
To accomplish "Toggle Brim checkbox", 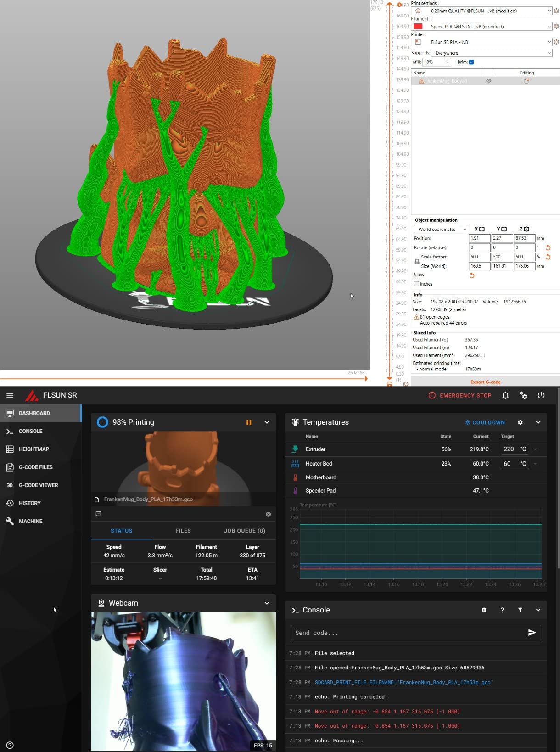I will point(471,62).
